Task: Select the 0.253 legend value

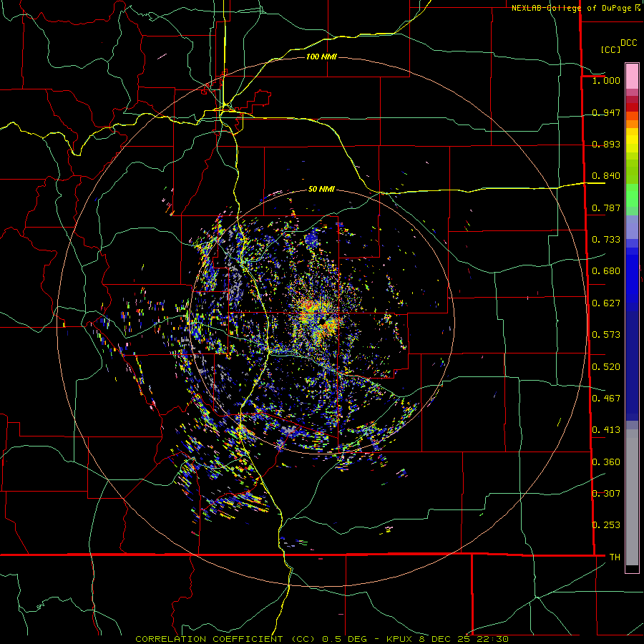Action: click(606, 525)
